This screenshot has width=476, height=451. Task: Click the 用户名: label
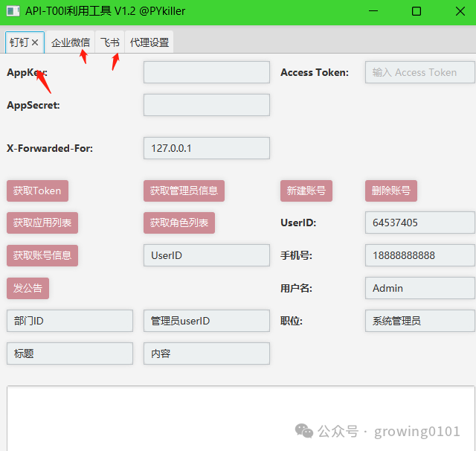point(296,288)
